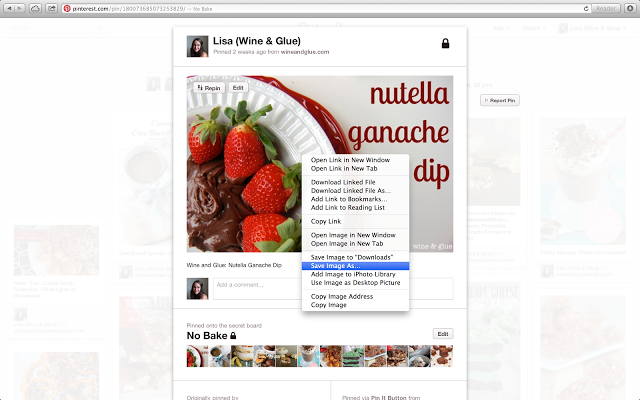
Task: Click the address bar URL field
Action: pyautogui.click(x=327, y=9)
